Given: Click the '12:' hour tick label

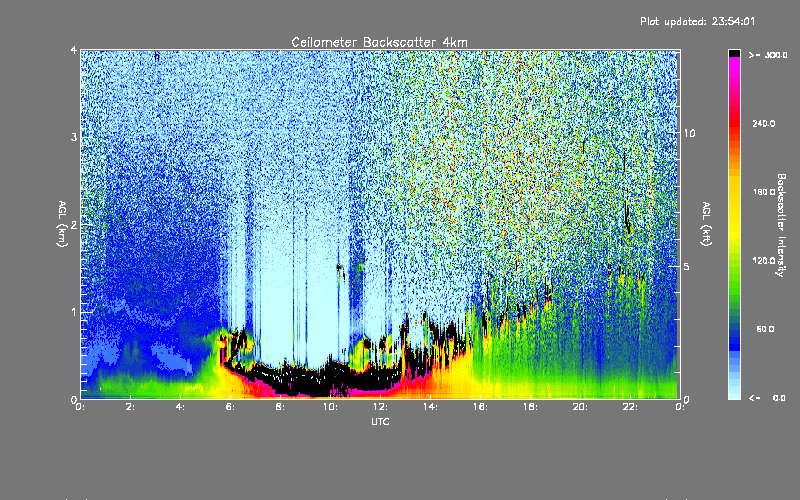Looking at the screenshot, I should (380, 407).
